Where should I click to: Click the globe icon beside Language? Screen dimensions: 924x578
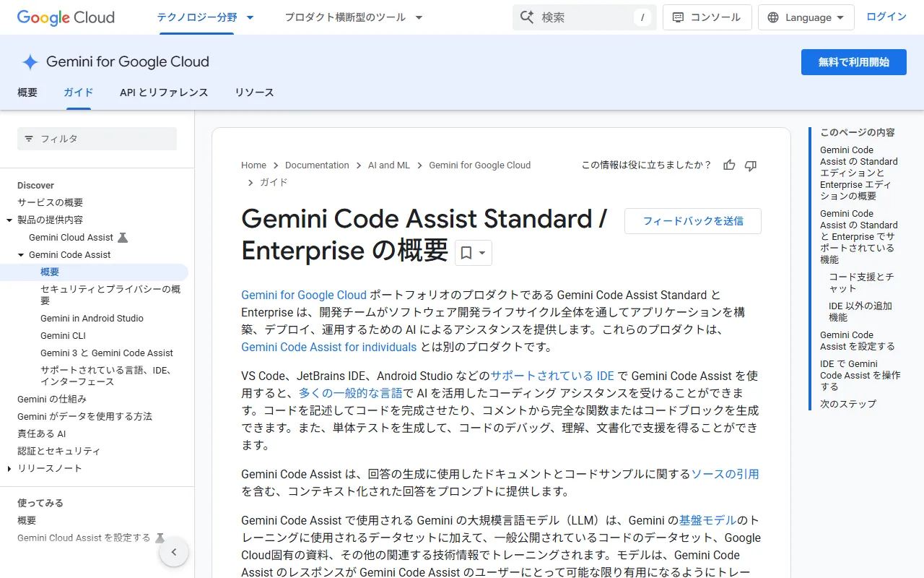pos(772,17)
